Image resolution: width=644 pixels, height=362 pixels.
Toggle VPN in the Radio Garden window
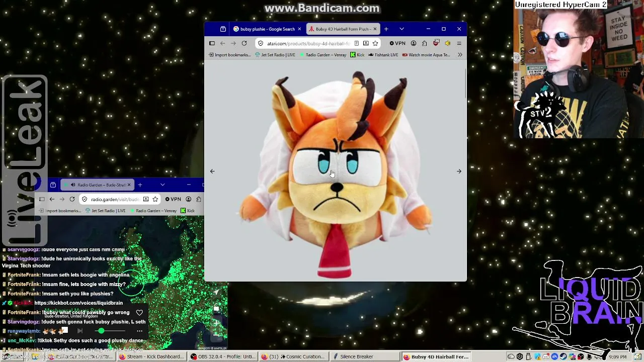(x=173, y=199)
